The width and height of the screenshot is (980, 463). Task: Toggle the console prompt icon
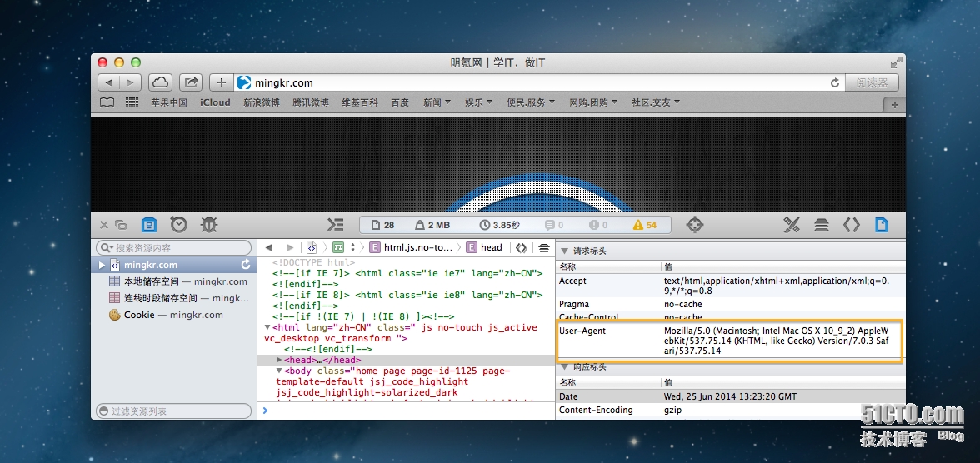pyautogui.click(x=336, y=225)
